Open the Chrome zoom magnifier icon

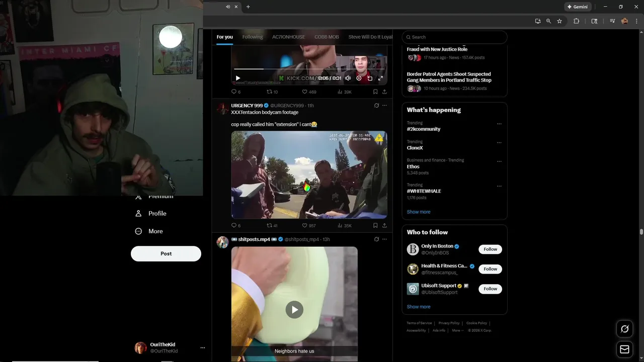click(x=548, y=21)
